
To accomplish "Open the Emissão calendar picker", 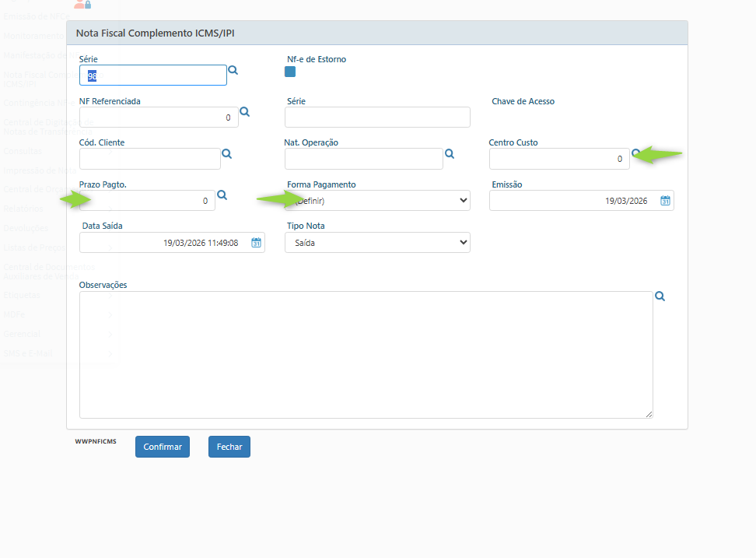I will pos(665,201).
